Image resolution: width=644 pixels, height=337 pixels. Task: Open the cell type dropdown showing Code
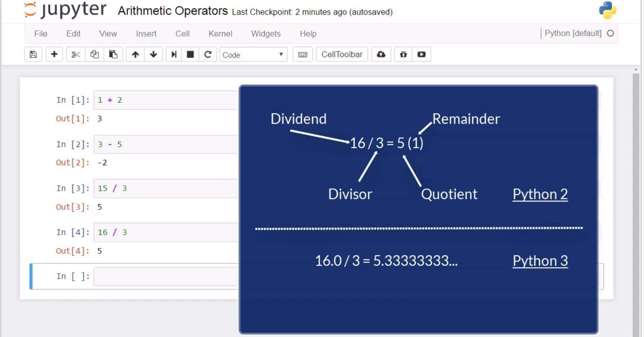point(253,54)
